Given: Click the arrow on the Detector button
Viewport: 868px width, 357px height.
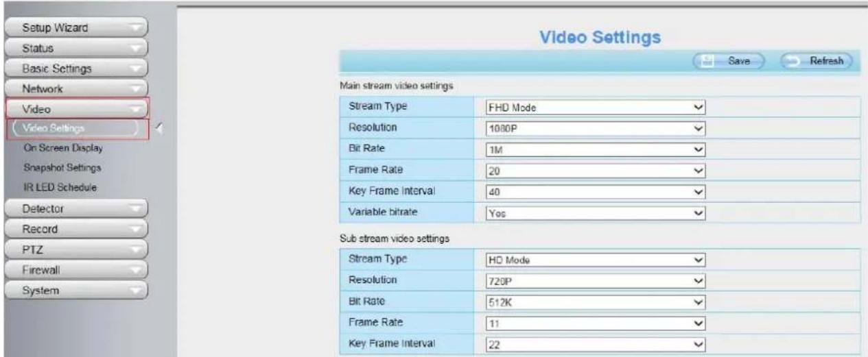Looking at the screenshot, I should (x=137, y=208).
